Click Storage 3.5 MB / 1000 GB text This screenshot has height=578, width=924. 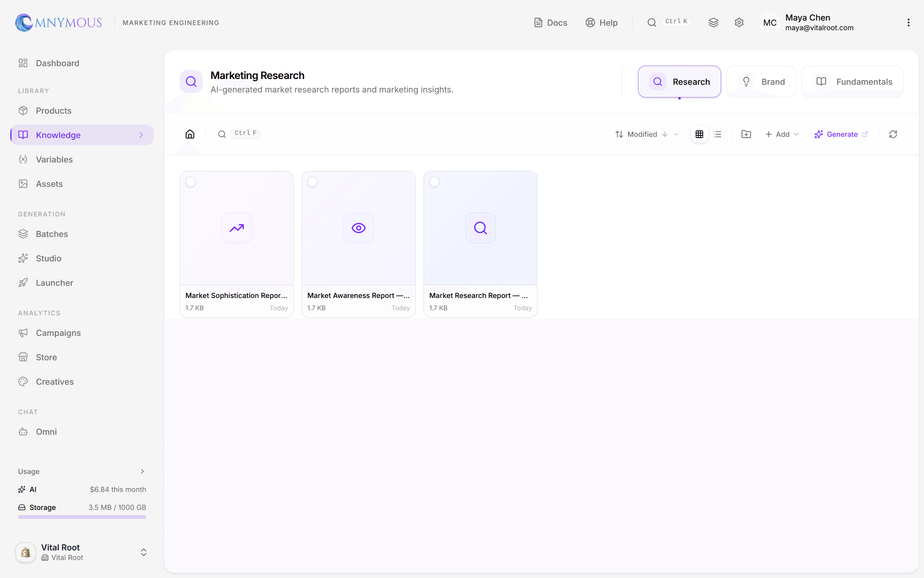(117, 508)
